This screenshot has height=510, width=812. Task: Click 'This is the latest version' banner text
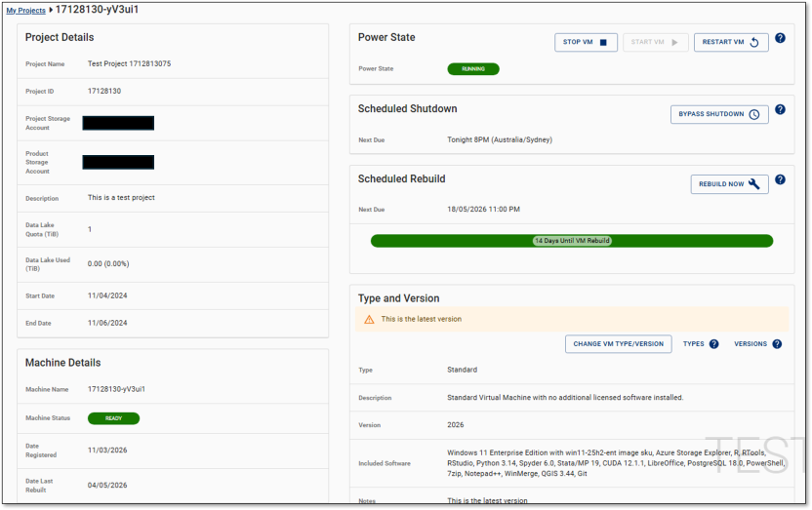(421, 319)
